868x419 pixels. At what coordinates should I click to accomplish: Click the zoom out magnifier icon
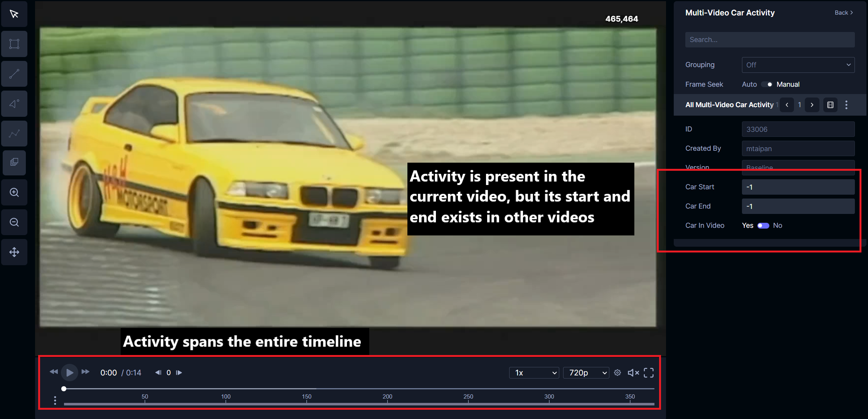click(x=14, y=222)
